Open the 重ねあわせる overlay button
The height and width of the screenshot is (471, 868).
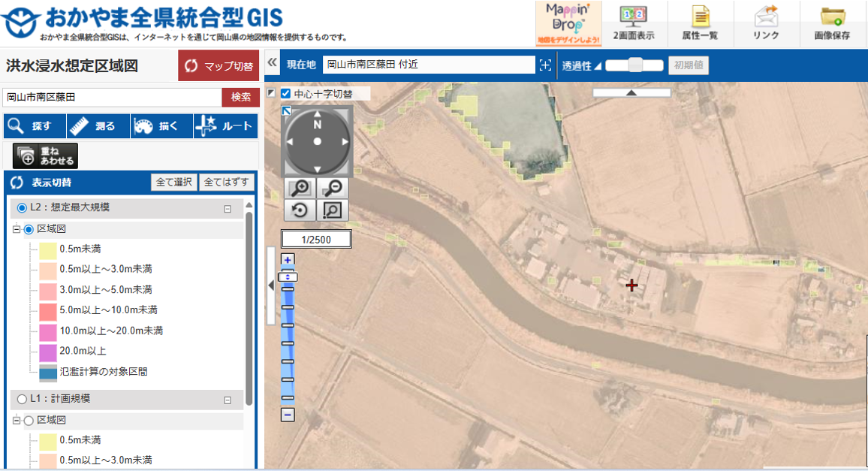click(46, 155)
